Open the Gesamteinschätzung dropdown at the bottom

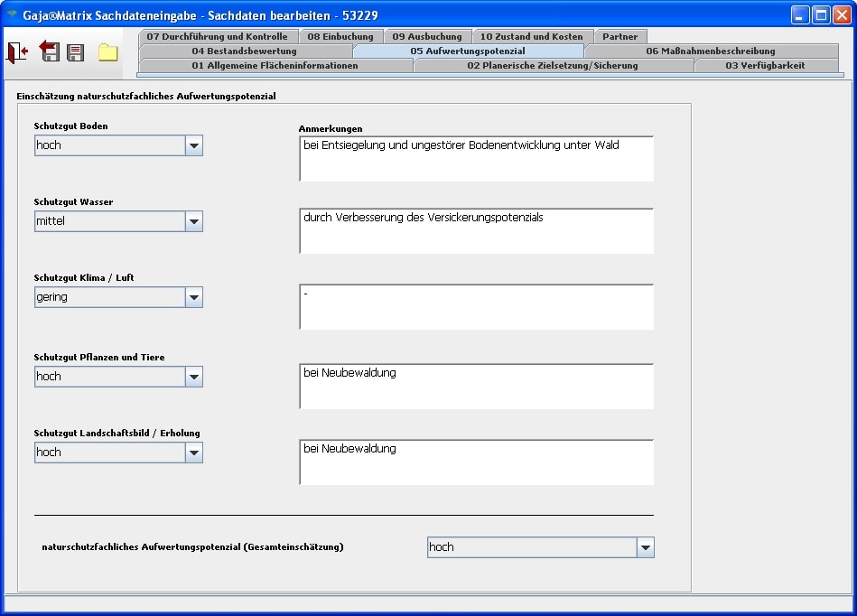point(645,547)
